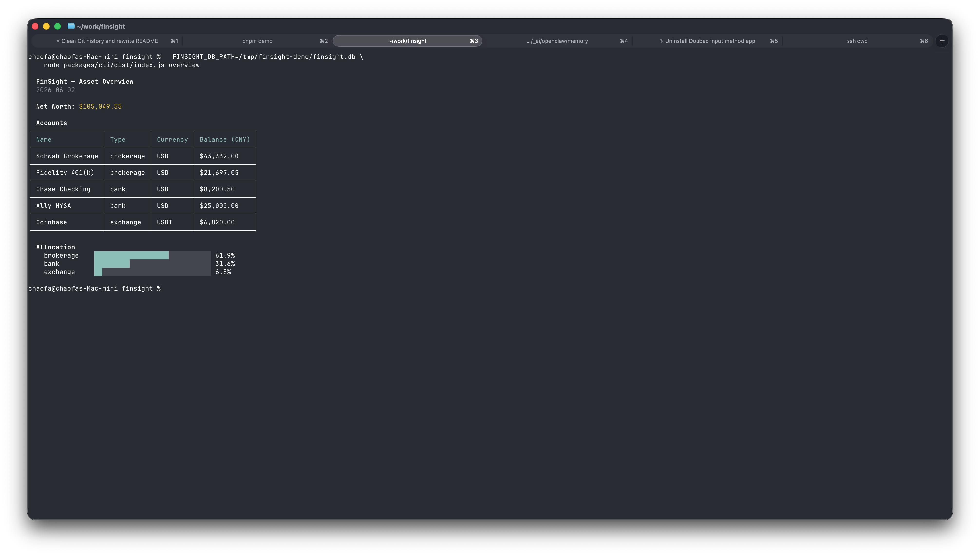Click the 6.5% allocation value

point(223,272)
